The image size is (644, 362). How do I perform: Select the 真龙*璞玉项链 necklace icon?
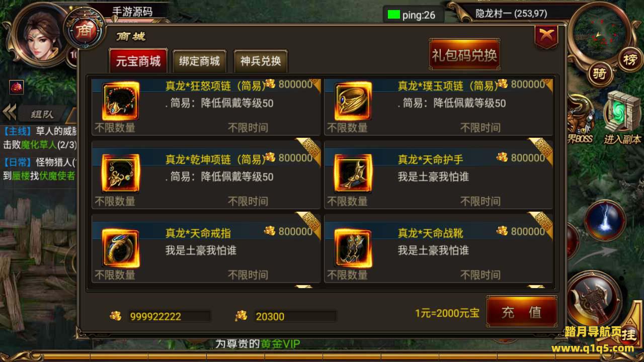pos(353,101)
